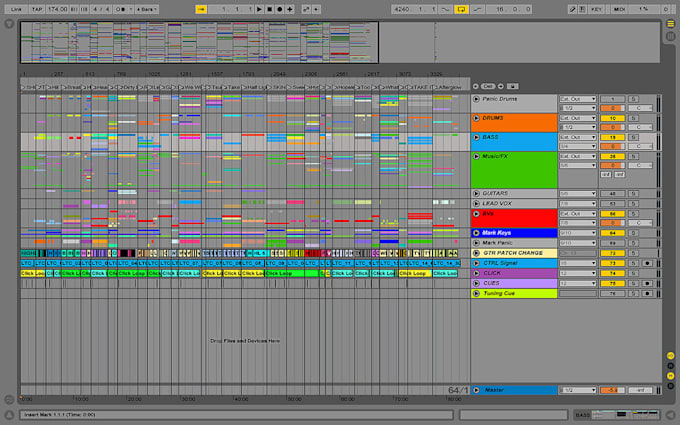The height and width of the screenshot is (425, 680).
Task: Select the 16.0.0 loop length field
Action: (x=509, y=9)
